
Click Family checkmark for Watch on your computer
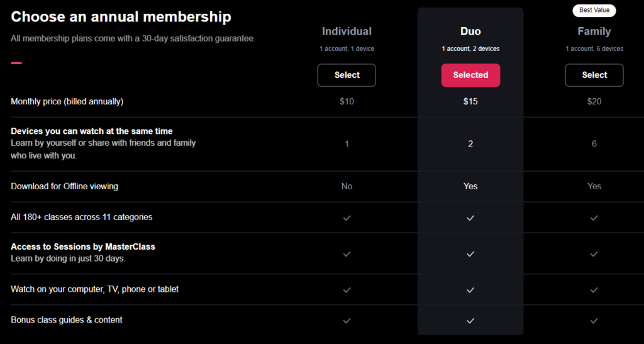(594, 290)
